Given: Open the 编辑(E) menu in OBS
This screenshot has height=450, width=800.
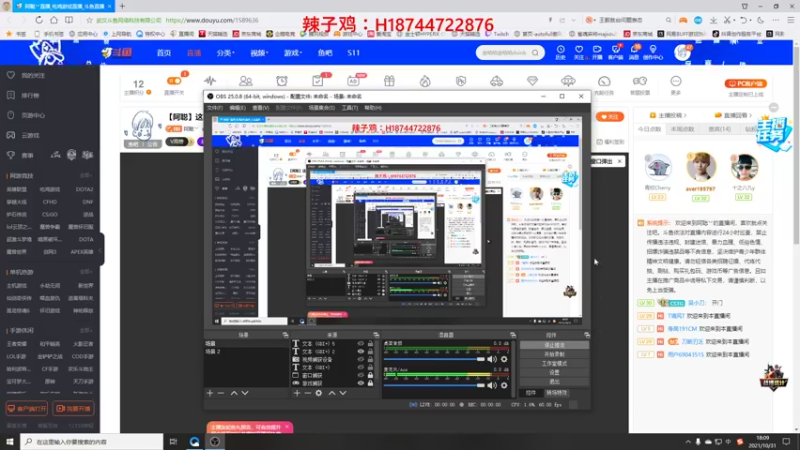Looking at the screenshot, I should coord(237,108).
